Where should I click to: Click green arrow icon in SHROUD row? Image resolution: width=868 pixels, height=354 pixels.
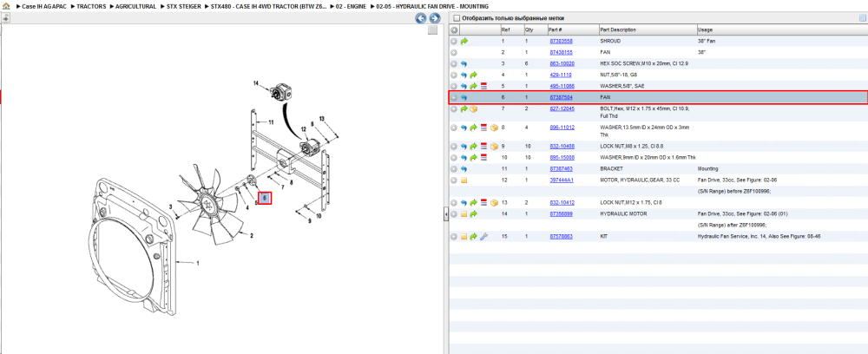464,41
